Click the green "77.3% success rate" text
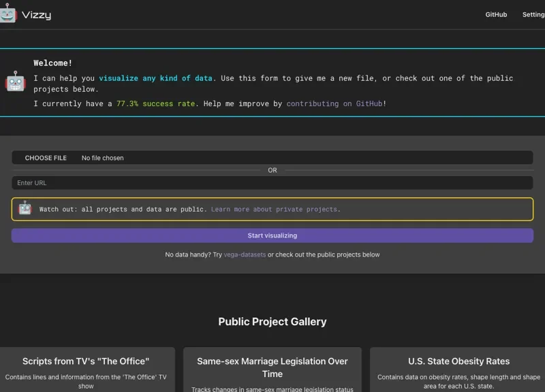Viewport: 545px width, 392px height. click(x=156, y=103)
